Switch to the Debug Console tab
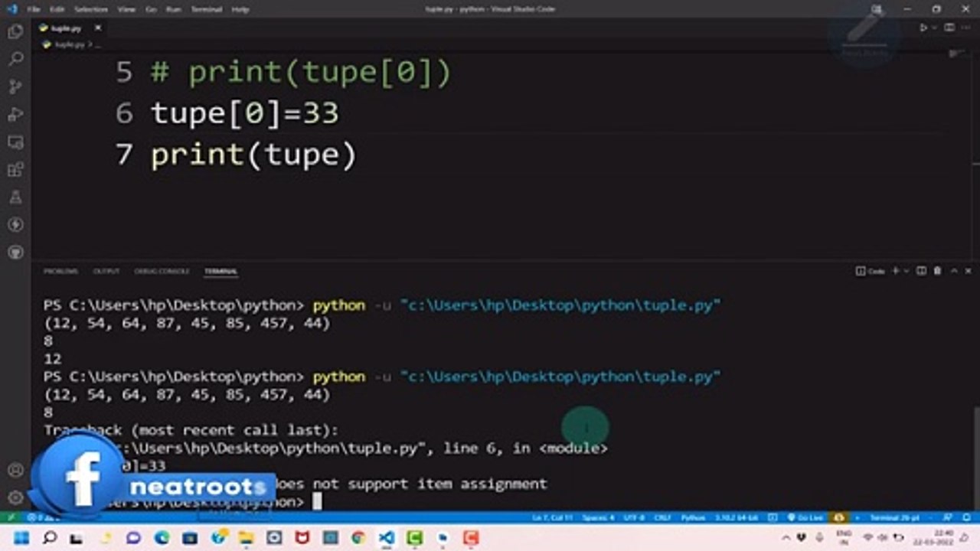The width and height of the screenshot is (980, 551). (162, 271)
